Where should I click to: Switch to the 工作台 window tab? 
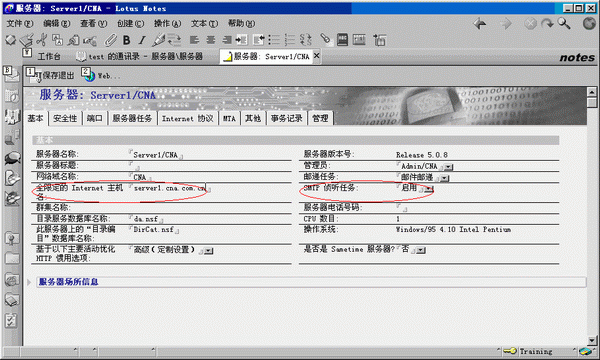(49, 57)
